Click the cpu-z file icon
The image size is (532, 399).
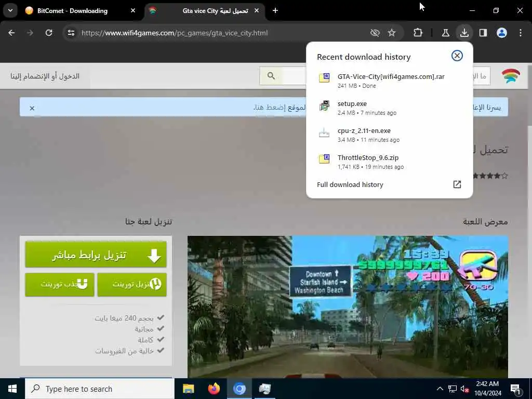click(324, 132)
